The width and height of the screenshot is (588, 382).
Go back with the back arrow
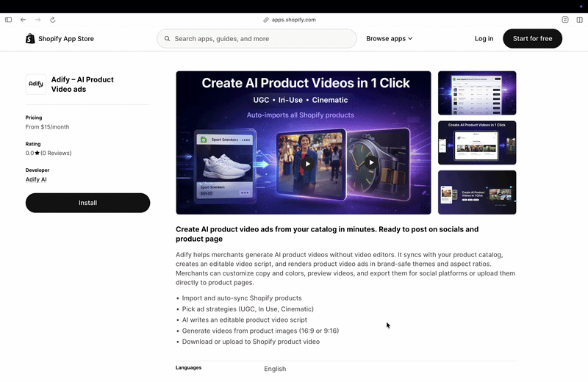24,20
